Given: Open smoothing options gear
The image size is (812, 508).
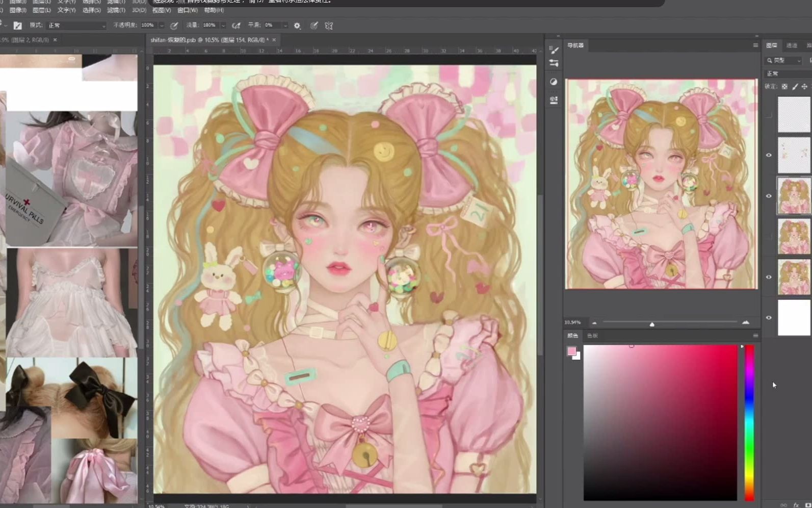Looking at the screenshot, I should pos(297,26).
